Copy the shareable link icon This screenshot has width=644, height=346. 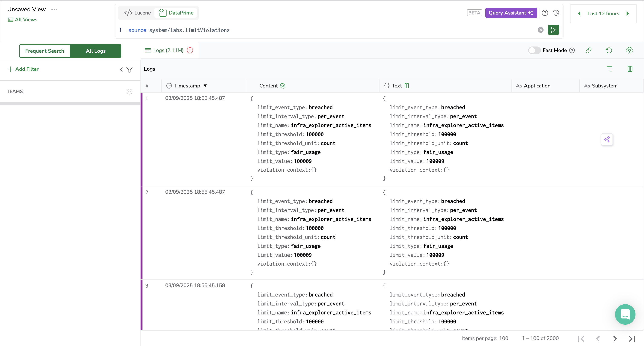pyautogui.click(x=589, y=50)
